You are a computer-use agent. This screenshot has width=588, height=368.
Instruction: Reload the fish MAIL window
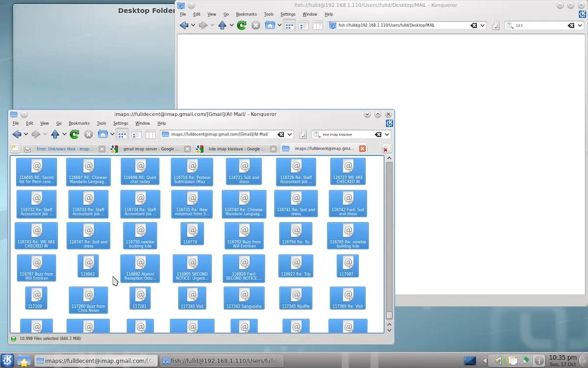tap(242, 26)
